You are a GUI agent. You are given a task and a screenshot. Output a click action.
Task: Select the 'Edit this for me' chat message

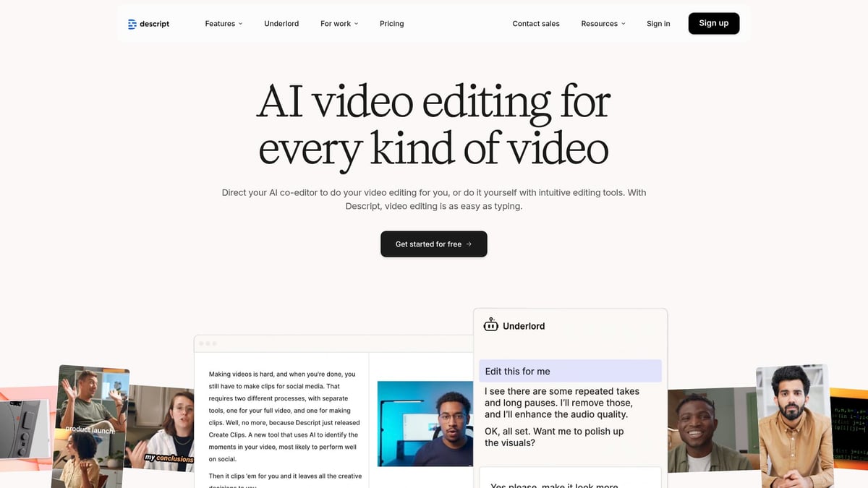point(570,370)
